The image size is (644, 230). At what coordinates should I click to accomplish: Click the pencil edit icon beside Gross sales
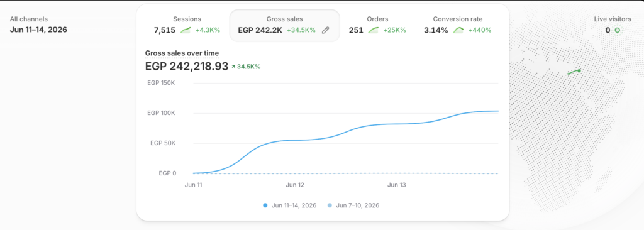coord(325,30)
